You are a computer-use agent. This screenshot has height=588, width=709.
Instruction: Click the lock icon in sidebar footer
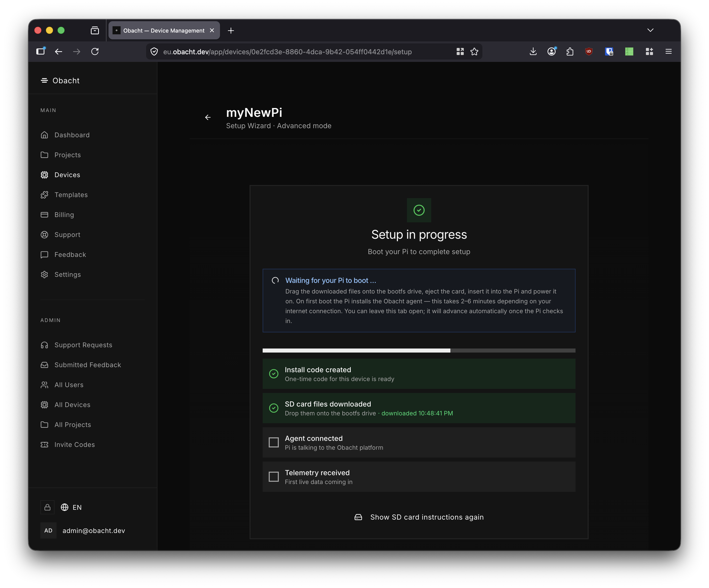point(48,507)
